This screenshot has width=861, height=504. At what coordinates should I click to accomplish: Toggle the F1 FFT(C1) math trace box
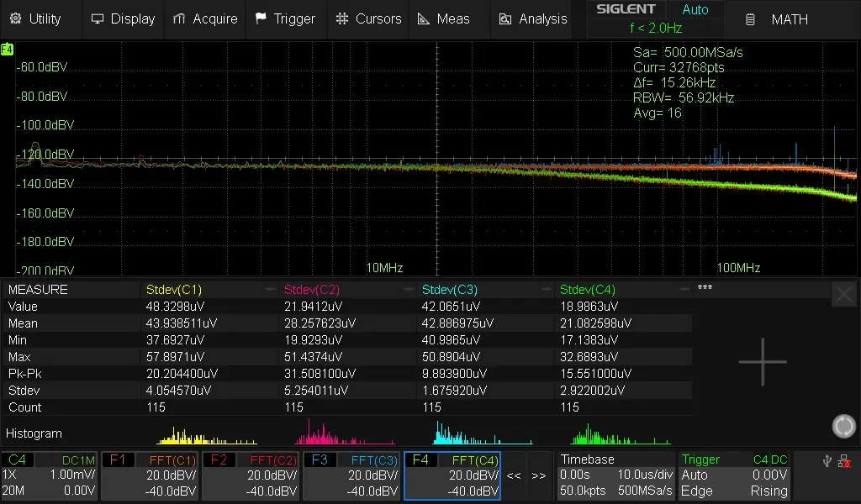(x=150, y=476)
